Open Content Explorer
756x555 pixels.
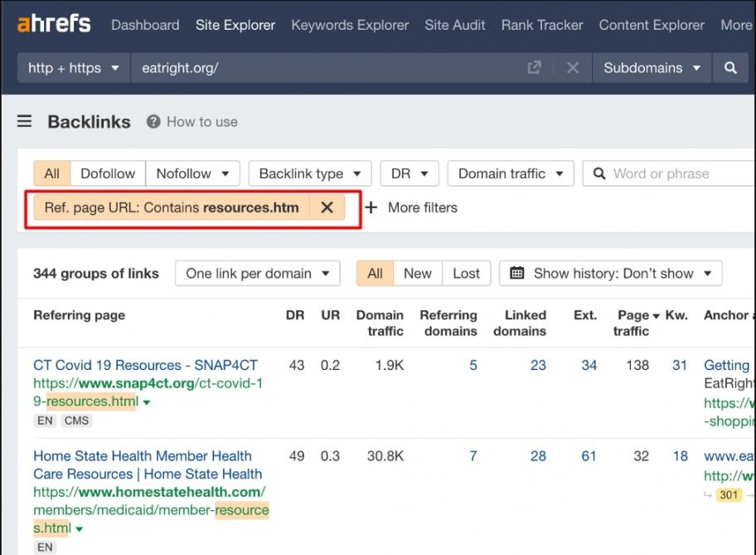tap(652, 25)
